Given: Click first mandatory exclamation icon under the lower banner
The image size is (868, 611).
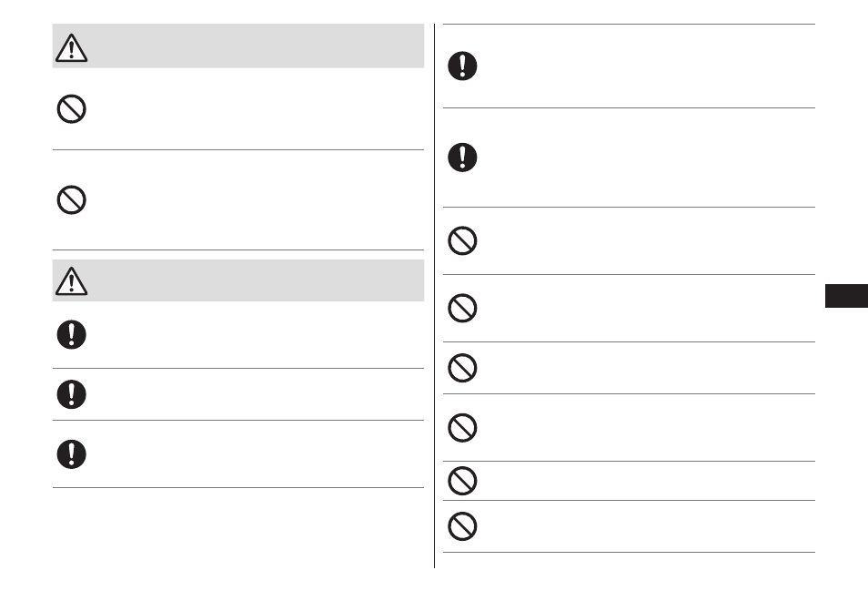Looking at the screenshot, I should 71,334.
